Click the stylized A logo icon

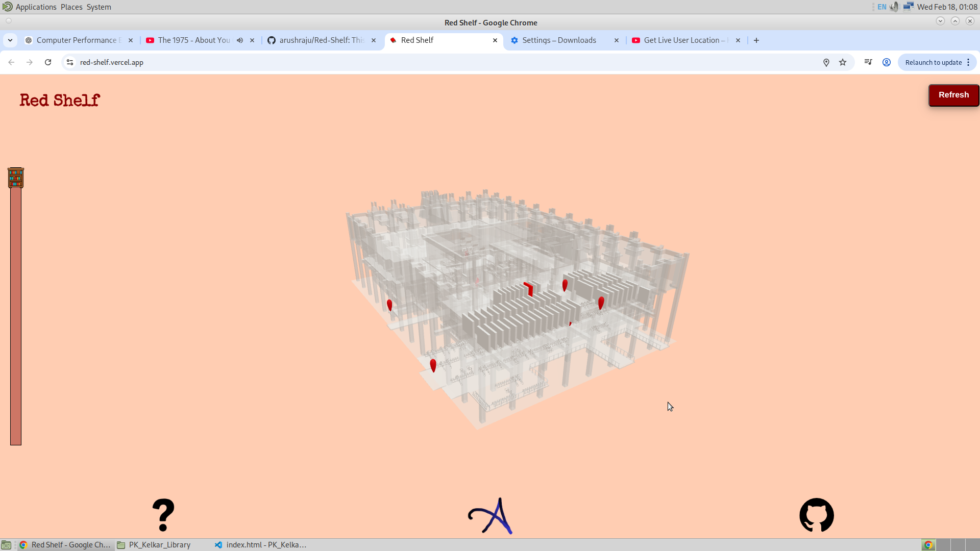point(491,516)
